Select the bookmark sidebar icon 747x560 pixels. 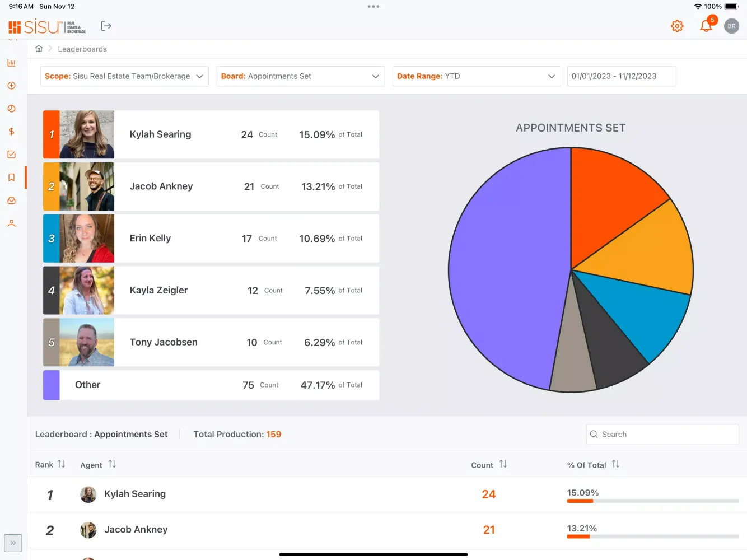pos(11,178)
